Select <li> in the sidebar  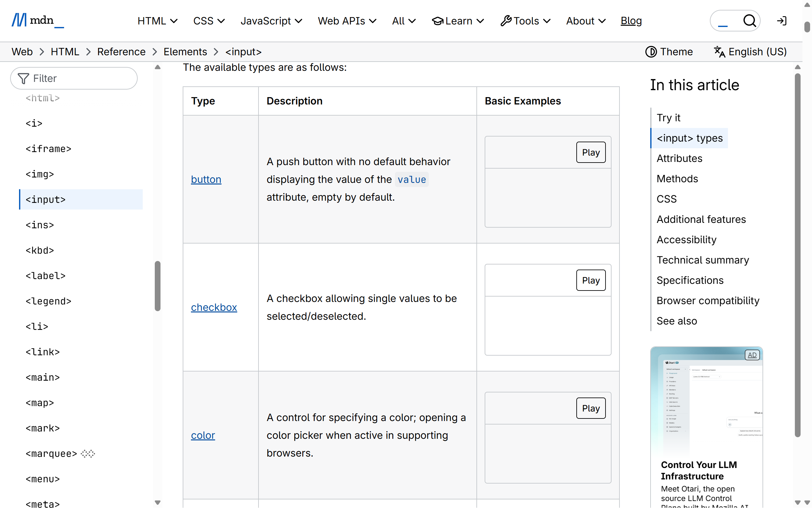(81, 327)
